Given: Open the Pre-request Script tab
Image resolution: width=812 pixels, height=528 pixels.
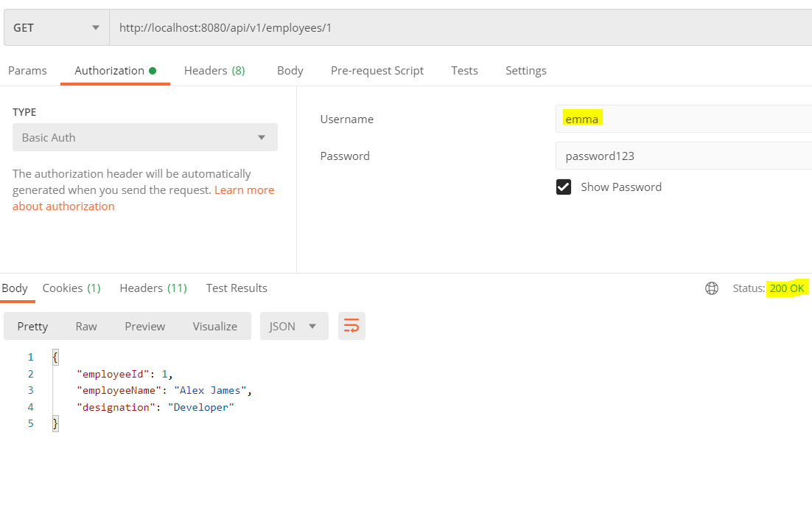Looking at the screenshot, I should pos(377,71).
